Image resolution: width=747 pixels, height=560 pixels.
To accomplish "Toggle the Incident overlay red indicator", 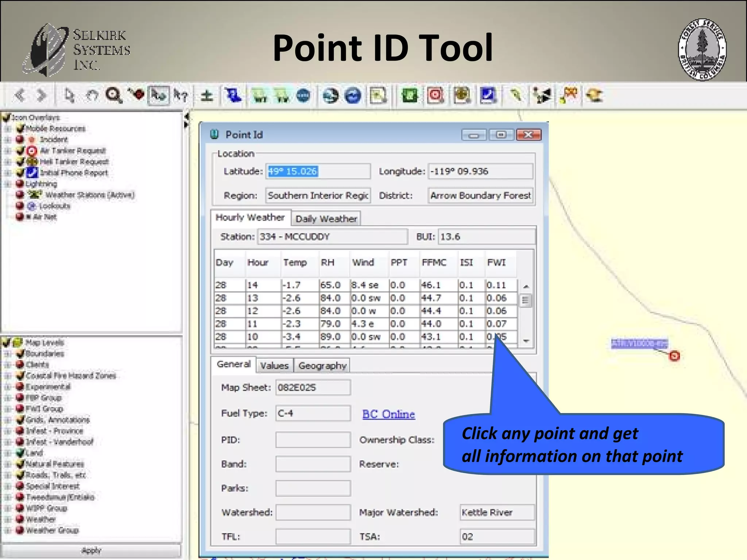I will click(x=20, y=139).
